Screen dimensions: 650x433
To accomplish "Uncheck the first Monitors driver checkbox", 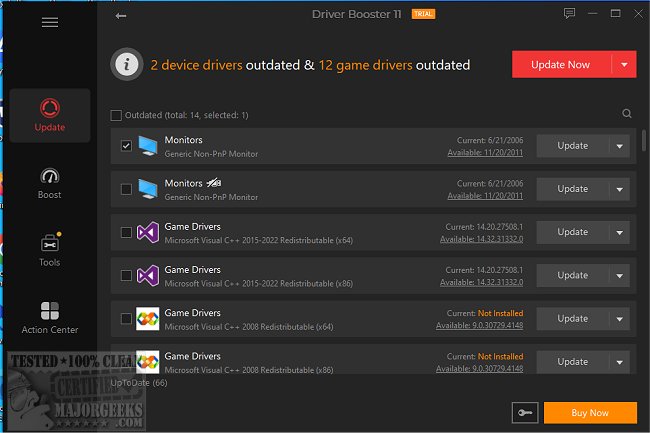I will (126, 146).
